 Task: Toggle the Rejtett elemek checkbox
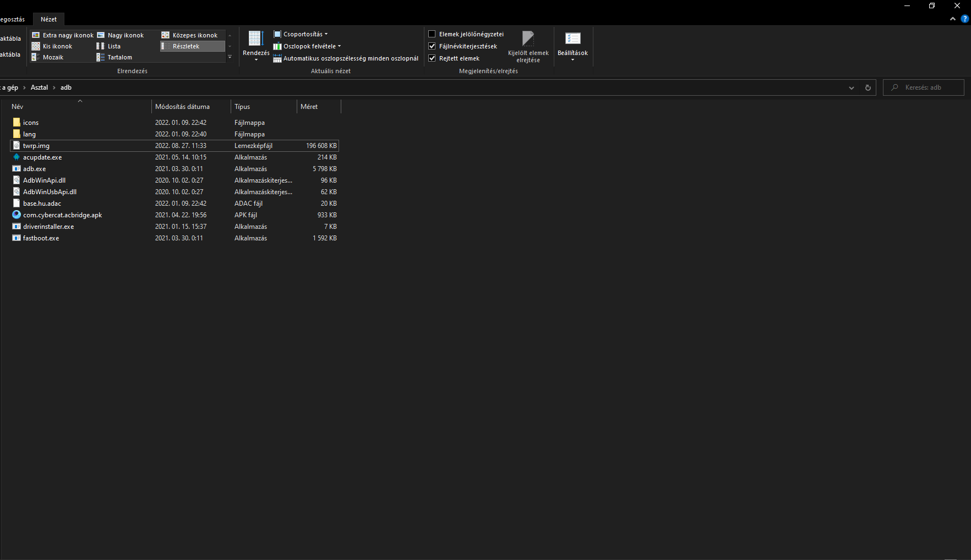click(432, 58)
